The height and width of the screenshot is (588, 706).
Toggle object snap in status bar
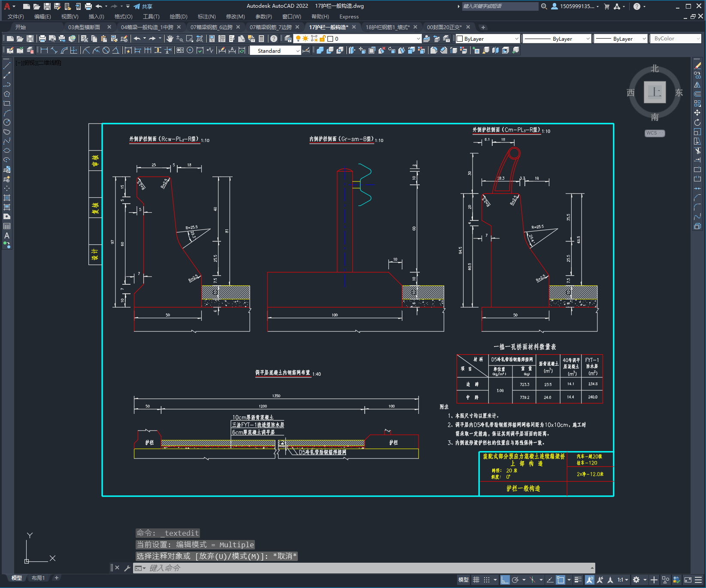click(x=561, y=580)
